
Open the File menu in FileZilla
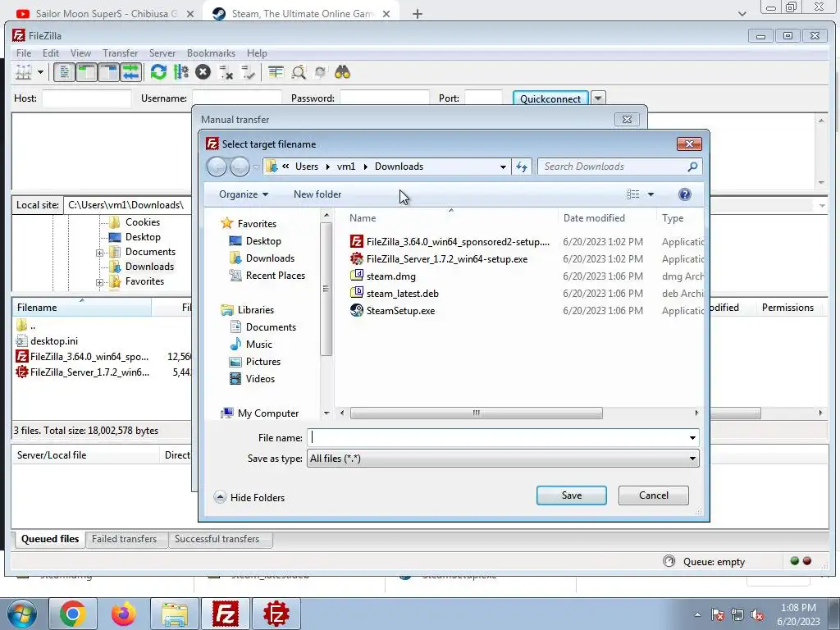click(x=24, y=53)
